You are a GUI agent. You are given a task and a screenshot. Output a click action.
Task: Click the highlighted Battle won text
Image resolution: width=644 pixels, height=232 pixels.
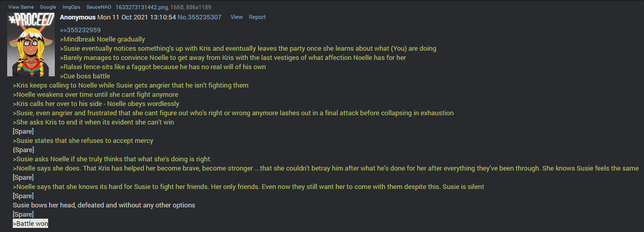coord(31,224)
